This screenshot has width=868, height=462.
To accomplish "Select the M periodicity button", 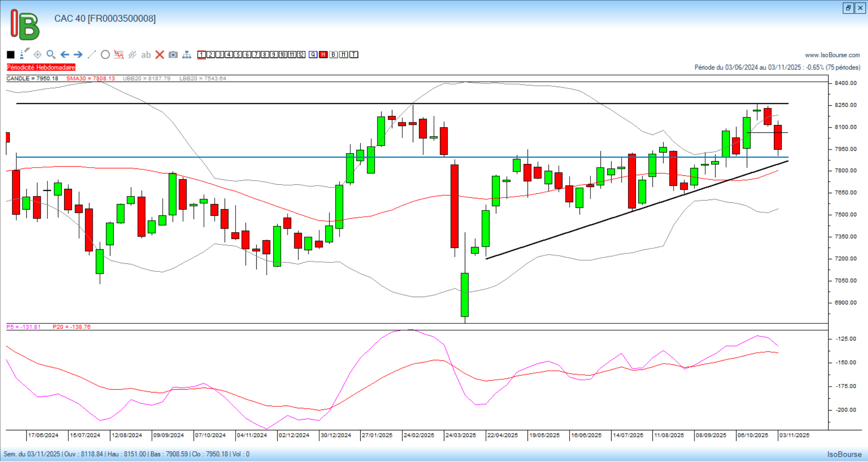I will click(x=344, y=55).
